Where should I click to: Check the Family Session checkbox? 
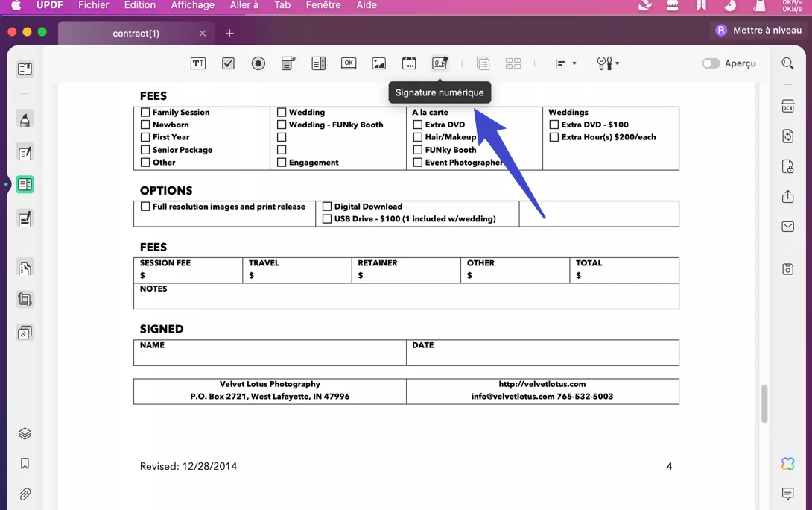145,112
